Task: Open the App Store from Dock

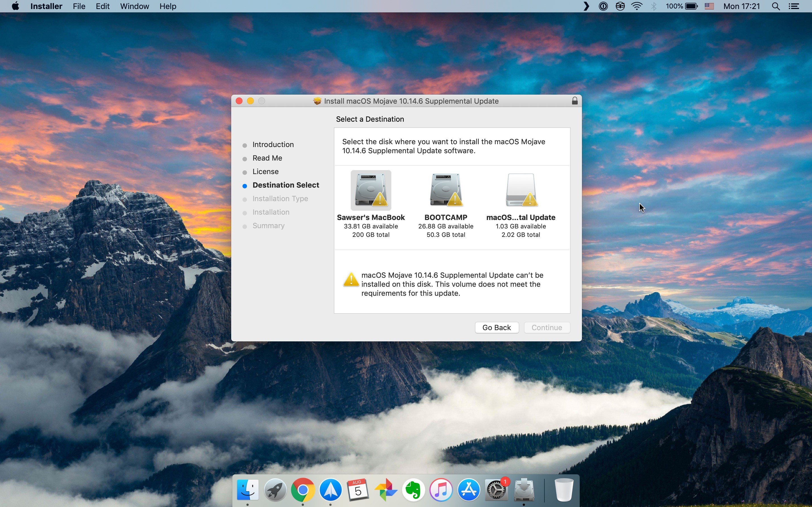Action: (x=469, y=490)
